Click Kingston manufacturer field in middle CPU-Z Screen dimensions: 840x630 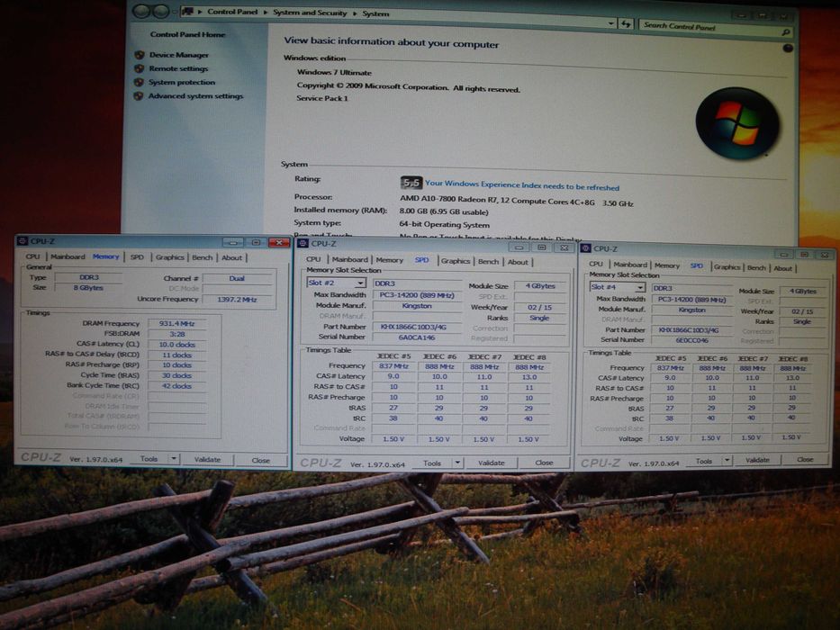417,306
